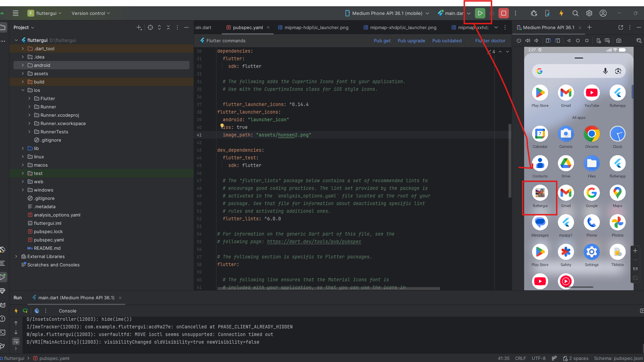644x362 pixels.
Task: Click the horizontal scrollbar in the editor
Action: 328,288
